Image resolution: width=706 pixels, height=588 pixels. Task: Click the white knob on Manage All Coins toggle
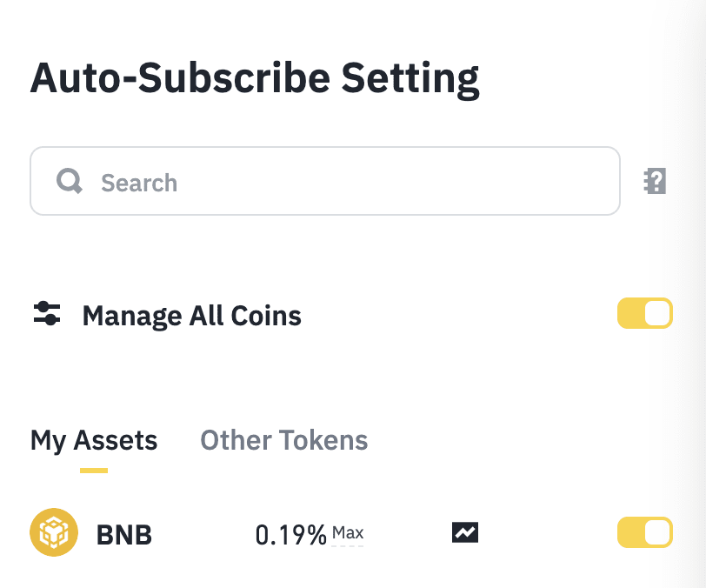(x=658, y=314)
